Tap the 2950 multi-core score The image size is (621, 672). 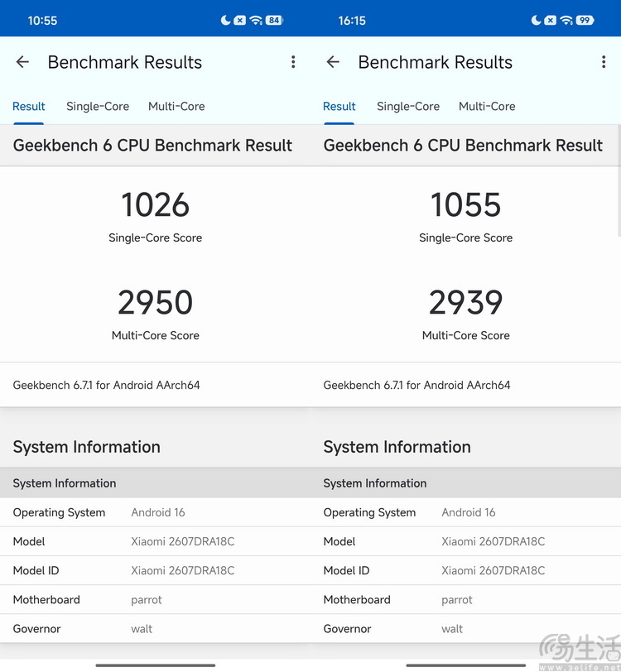156,303
